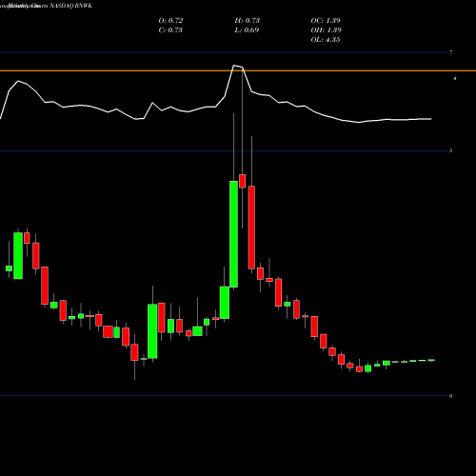Image resolution: width=476 pixels, height=476 pixels.
Task: Click the price axis label "7"
Action: pos(451,52)
